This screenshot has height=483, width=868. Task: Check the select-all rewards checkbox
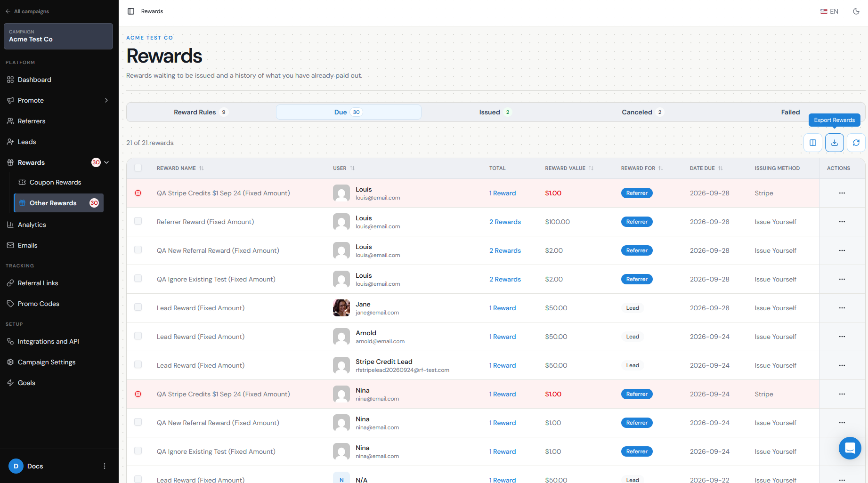pyautogui.click(x=138, y=168)
